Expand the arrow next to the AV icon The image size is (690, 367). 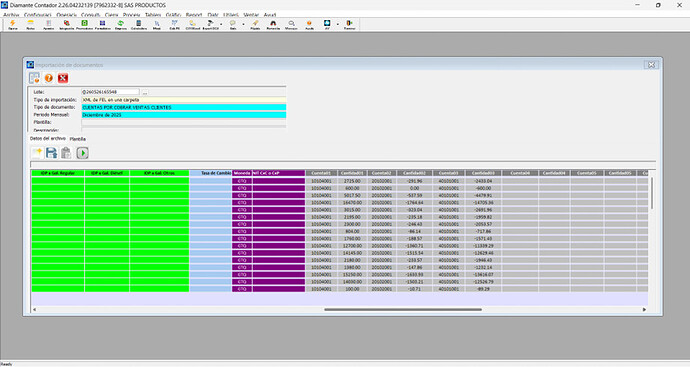coord(338,24)
